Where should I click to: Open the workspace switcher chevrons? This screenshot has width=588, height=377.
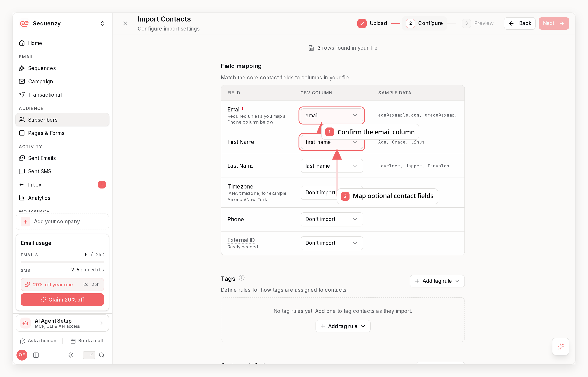click(103, 23)
